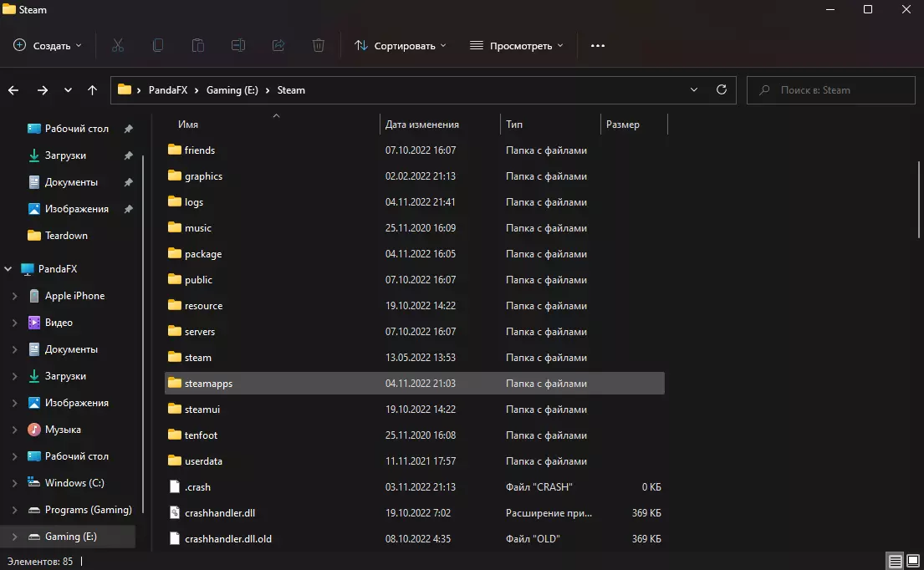Sort by Дата изменения column header
This screenshot has width=924, height=570.
tap(422, 125)
